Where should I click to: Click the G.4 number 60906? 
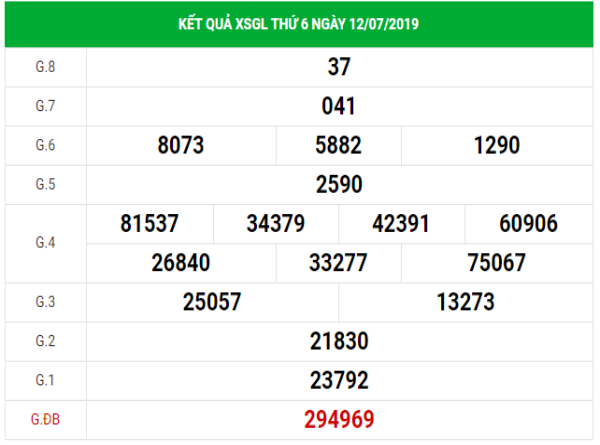click(528, 223)
